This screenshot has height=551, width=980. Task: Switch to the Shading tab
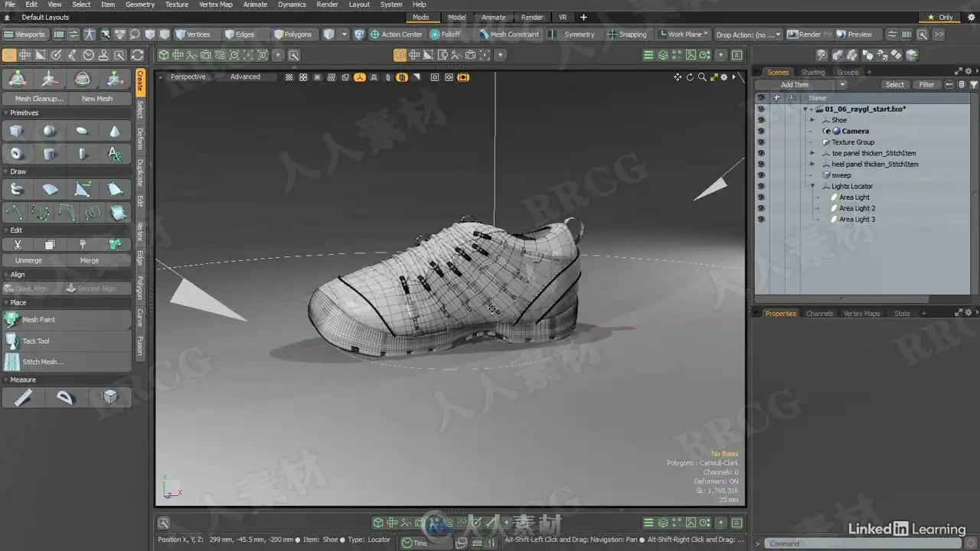[812, 73]
